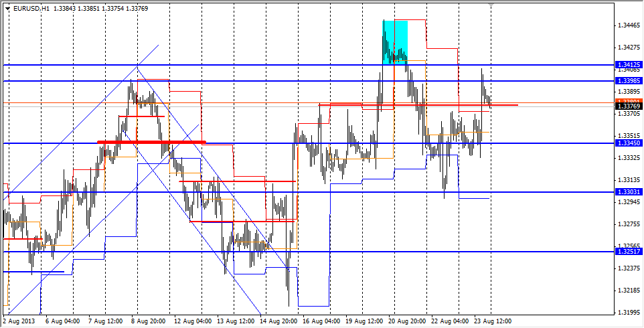The height and width of the screenshot is (328, 644).
Task: Select the grey chart shift triangle marker
Action: coord(491,5)
